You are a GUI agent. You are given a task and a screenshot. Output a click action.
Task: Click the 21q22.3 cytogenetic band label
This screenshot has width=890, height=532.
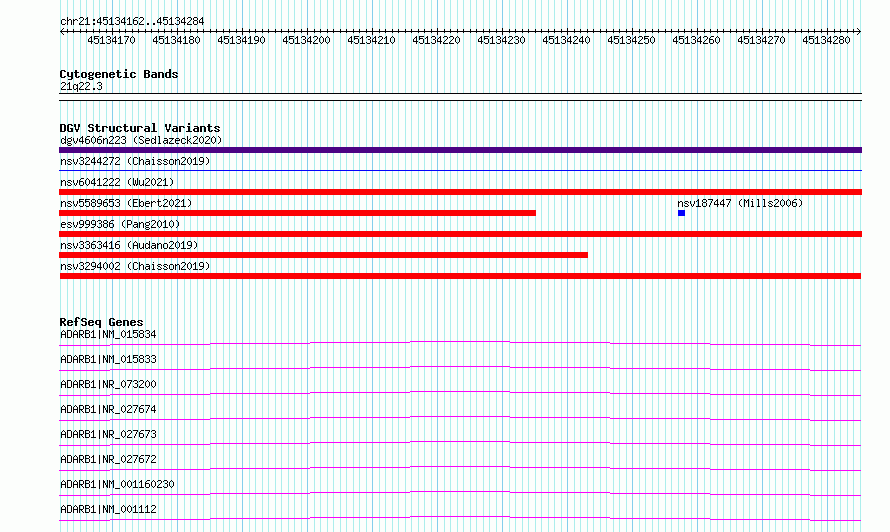click(81, 86)
